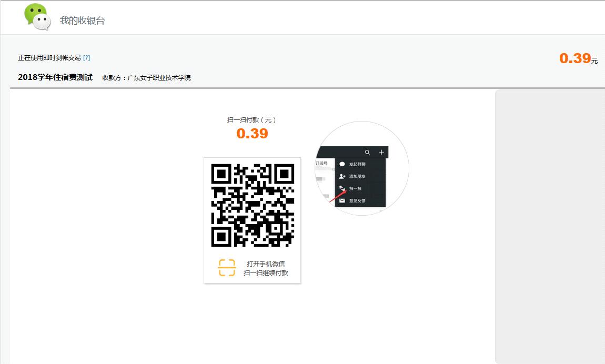Click the WeChat scan menu illustration
This screenshot has width=605, height=364.
tap(362, 168)
